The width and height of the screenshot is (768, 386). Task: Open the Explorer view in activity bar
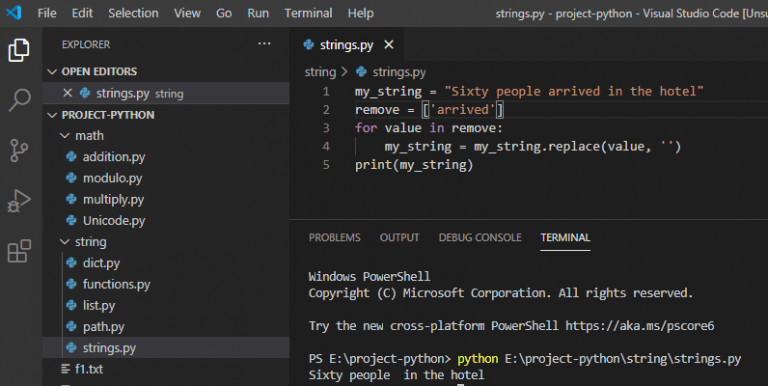pyautogui.click(x=19, y=50)
